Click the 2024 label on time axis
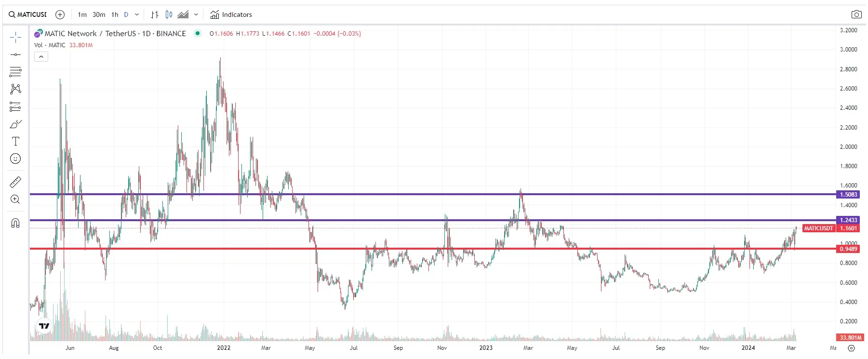The height and width of the screenshot is (359, 868). (x=748, y=348)
